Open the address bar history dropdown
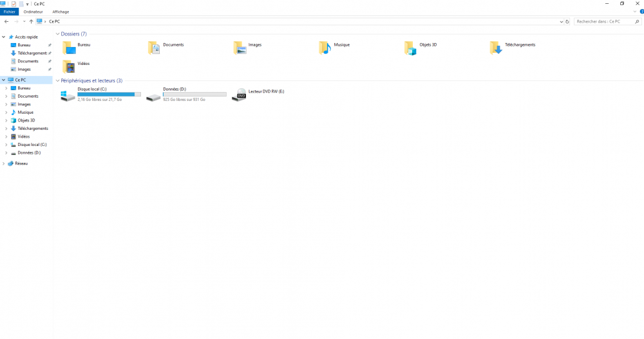The width and height of the screenshot is (644, 339). pyautogui.click(x=562, y=22)
